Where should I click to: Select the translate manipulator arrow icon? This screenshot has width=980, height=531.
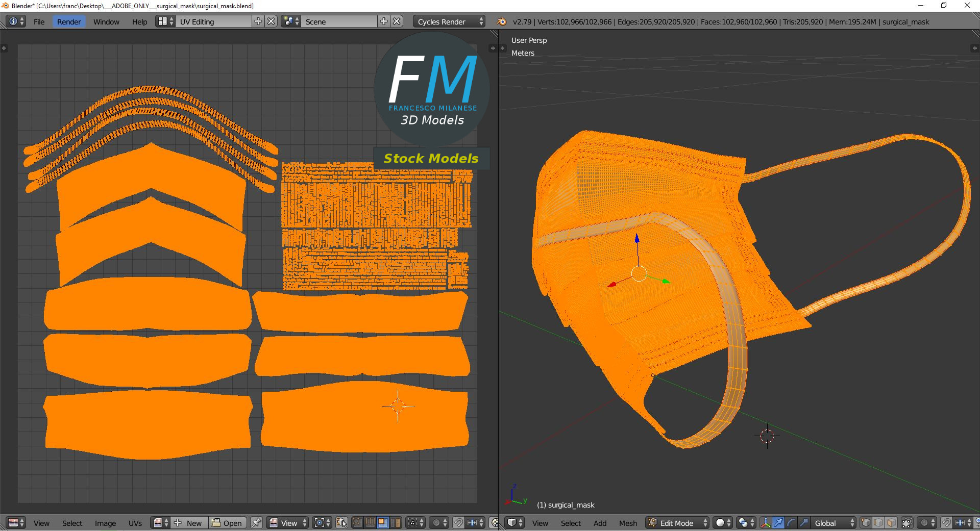(x=778, y=523)
